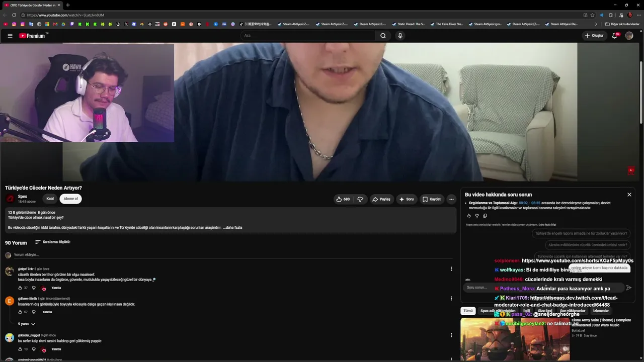
Task: Open the Gmail bookmark icon
Action: [55, 24]
